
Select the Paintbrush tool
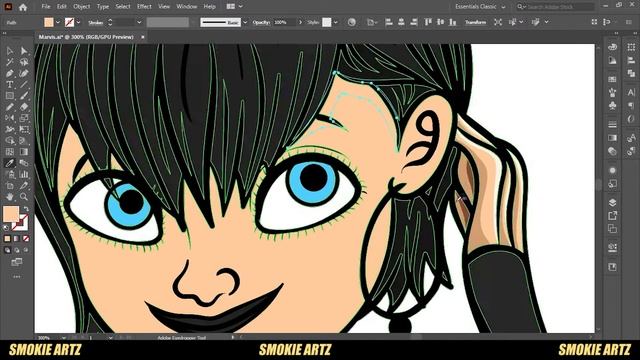[24, 96]
